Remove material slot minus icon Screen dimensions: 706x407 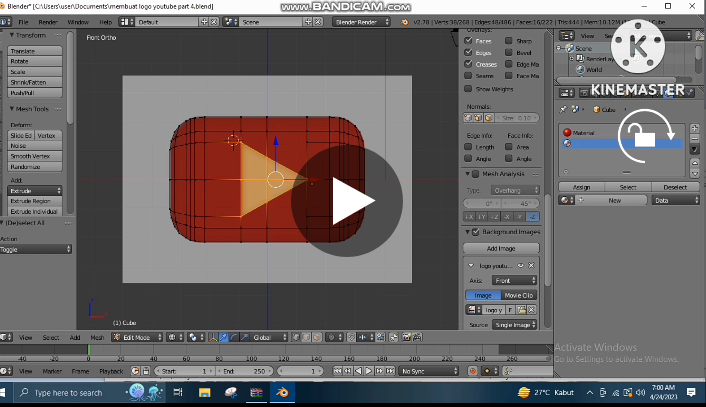pos(695,139)
